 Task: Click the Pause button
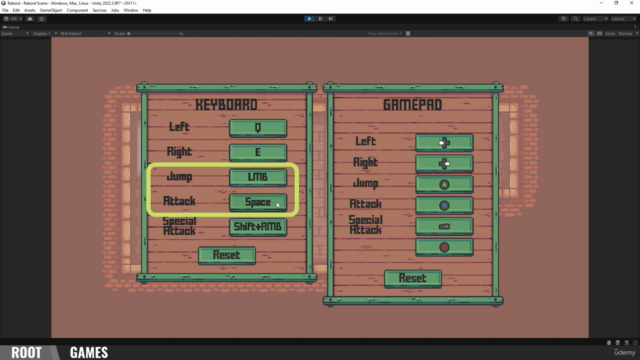pyautogui.click(x=320, y=19)
